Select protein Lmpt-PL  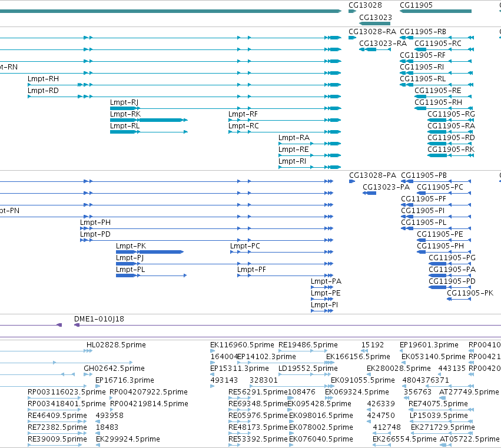click(x=130, y=270)
